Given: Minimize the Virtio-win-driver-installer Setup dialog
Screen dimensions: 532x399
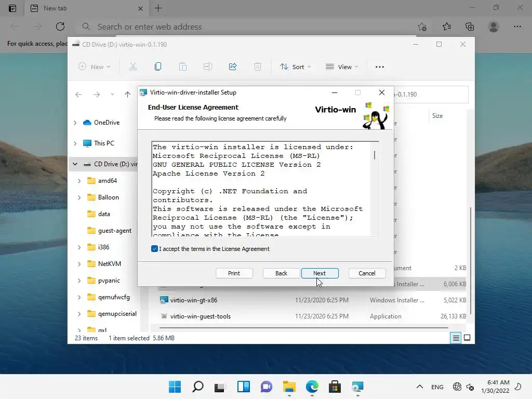Looking at the screenshot, I should 335,92.
